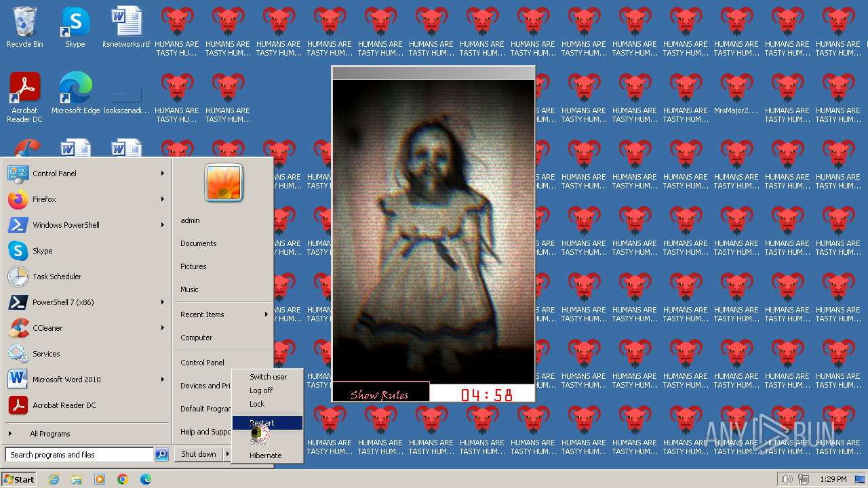
Task: Click the Search programs and files box
Action: [x=79, y=455]
